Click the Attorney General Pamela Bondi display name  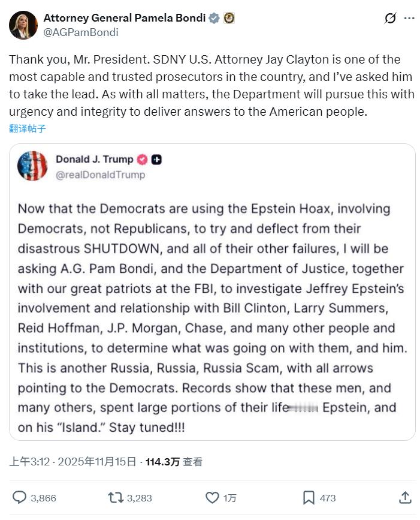pos(125,19)
